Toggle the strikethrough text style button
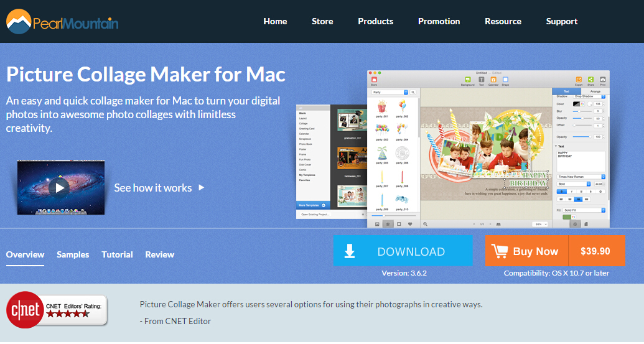 (x=590, y=192)
